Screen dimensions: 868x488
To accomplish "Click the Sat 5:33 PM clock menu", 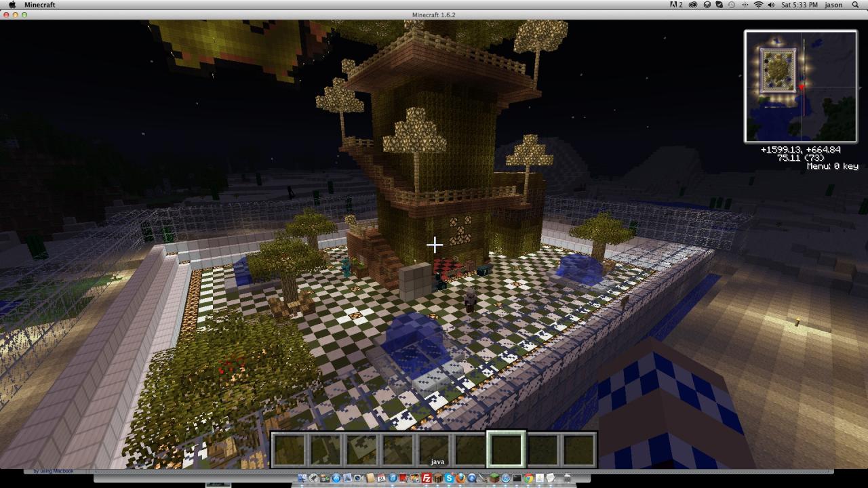I will [x=800, y=5].
